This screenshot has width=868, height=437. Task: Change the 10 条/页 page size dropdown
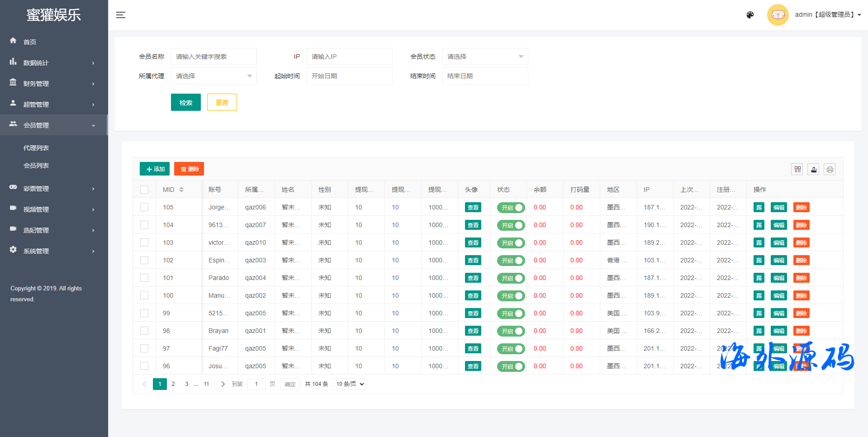pyautogui.click(x=350, y=384)
